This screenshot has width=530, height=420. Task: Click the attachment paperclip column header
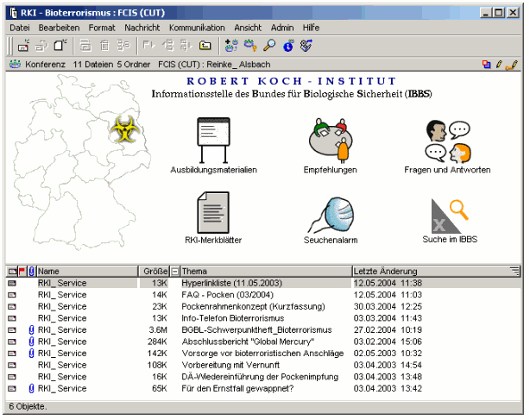[31, 271]
